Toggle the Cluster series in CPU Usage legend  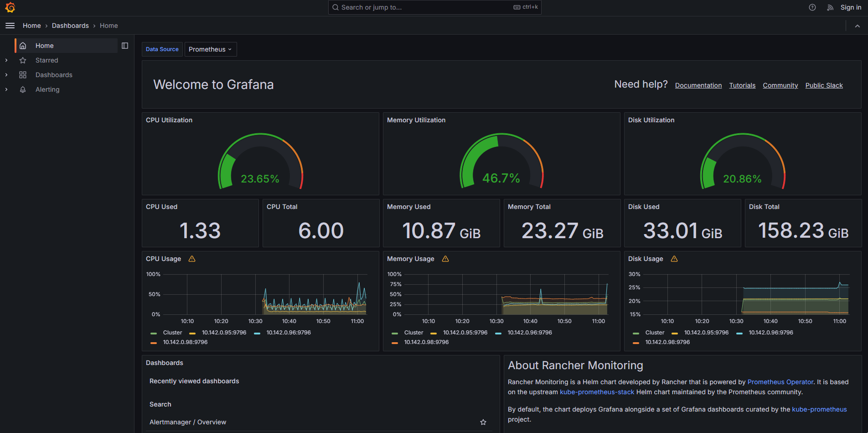click(172, 333)
